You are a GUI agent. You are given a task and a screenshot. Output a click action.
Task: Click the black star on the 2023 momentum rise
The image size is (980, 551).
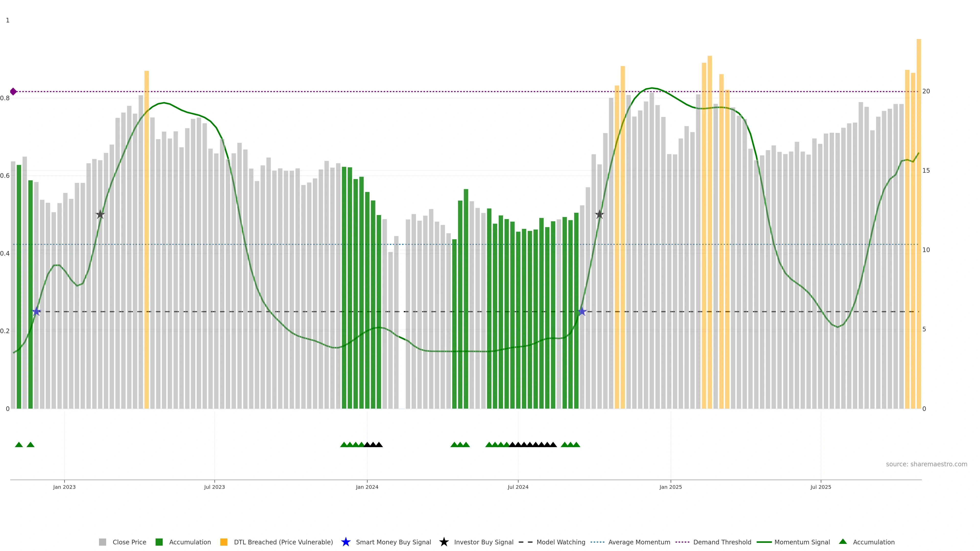click(100, 215)
